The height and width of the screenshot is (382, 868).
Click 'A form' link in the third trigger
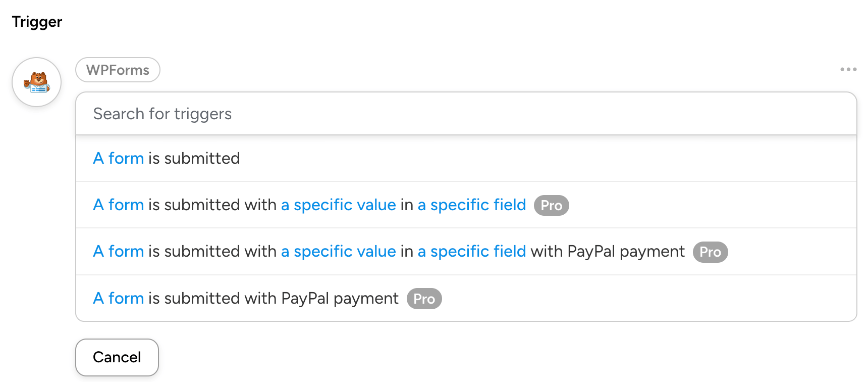pos(119,252)
